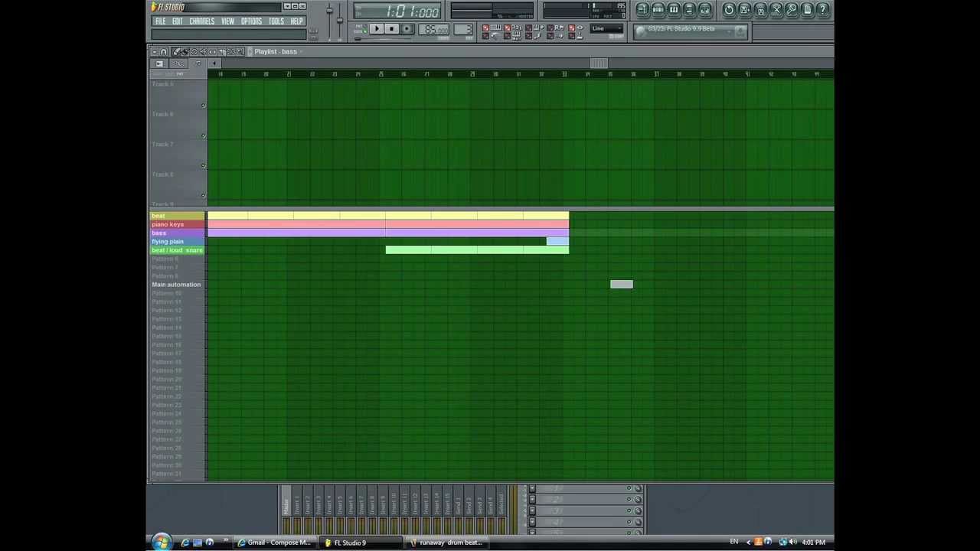Click the pattern number display showing 3
This screenshot has width=980, height=551.
coord(463,29)
